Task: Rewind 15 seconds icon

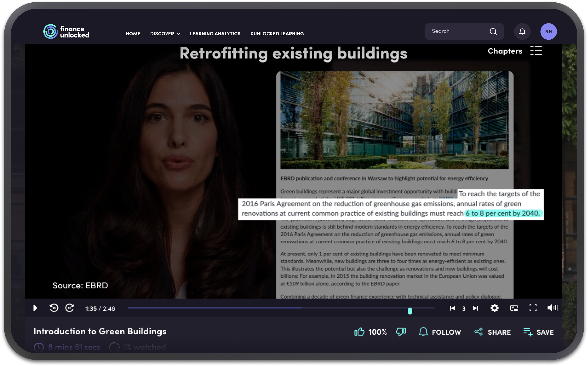Action: click(54, 308)
